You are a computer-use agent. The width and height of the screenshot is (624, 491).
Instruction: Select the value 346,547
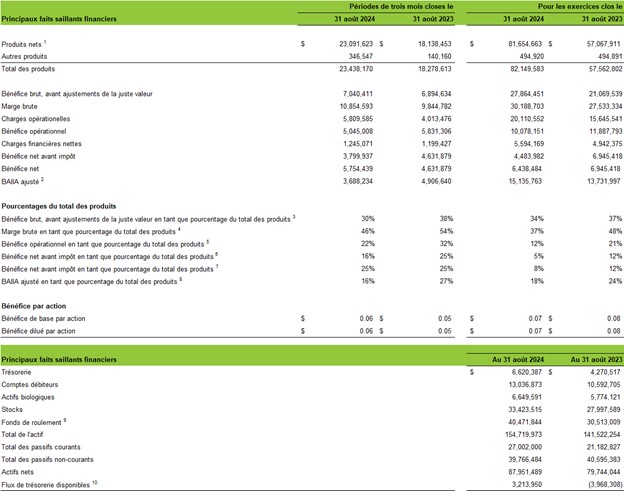(x=361, y=56)
